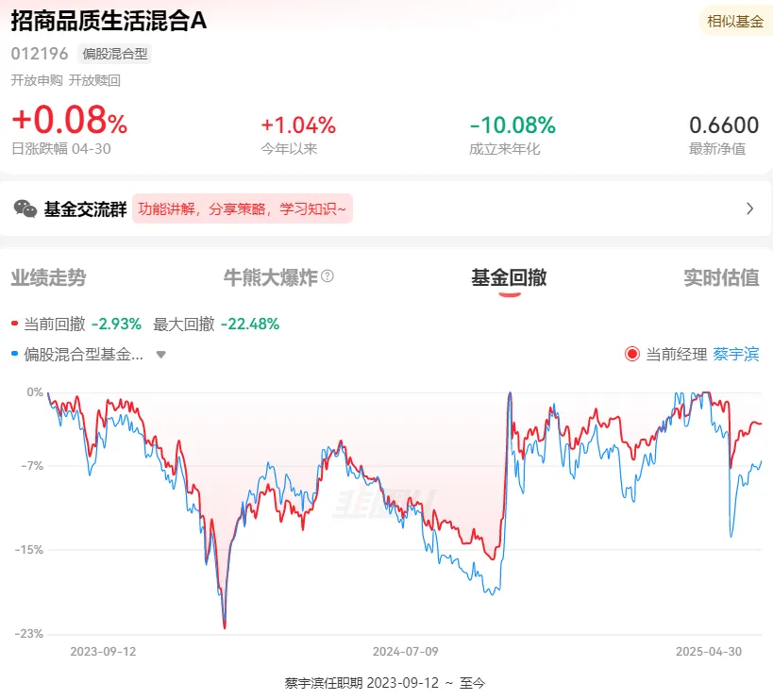Click the 最大回撤 -22.48% value
The height and width of the screenshot is (700, 773).
coord(250,324)
